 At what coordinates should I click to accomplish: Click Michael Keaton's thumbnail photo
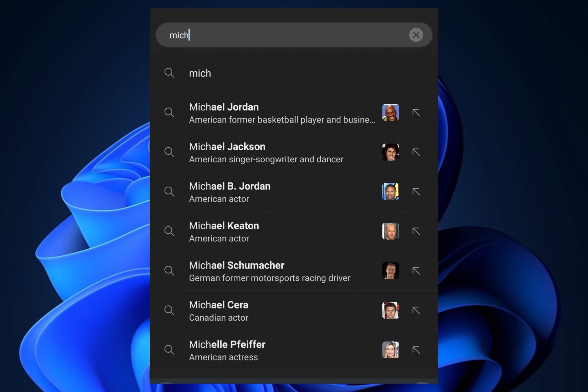point(390,231)
